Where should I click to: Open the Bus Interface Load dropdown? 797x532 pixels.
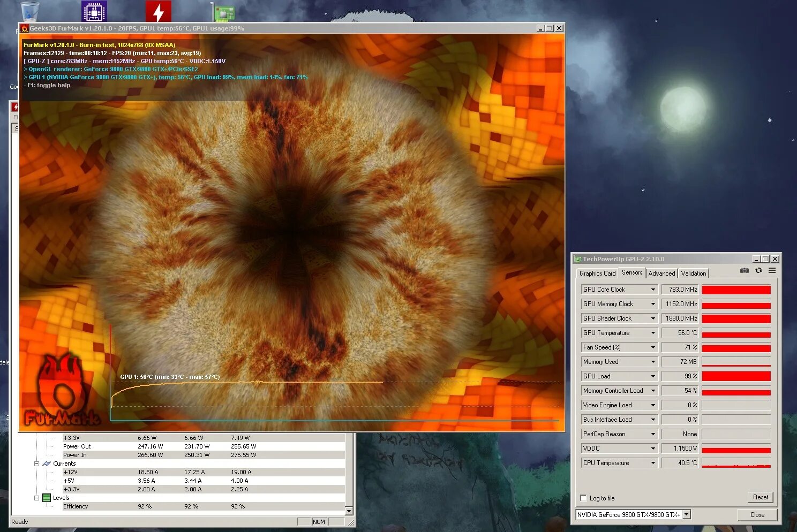[653, 420]
